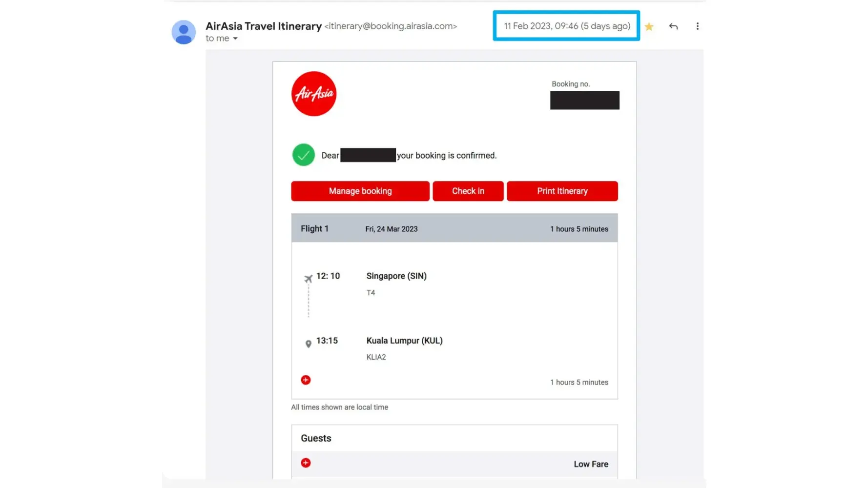Unstar the email with the yellow star
This screenshot has width=868, height=488.
[649, 26]
